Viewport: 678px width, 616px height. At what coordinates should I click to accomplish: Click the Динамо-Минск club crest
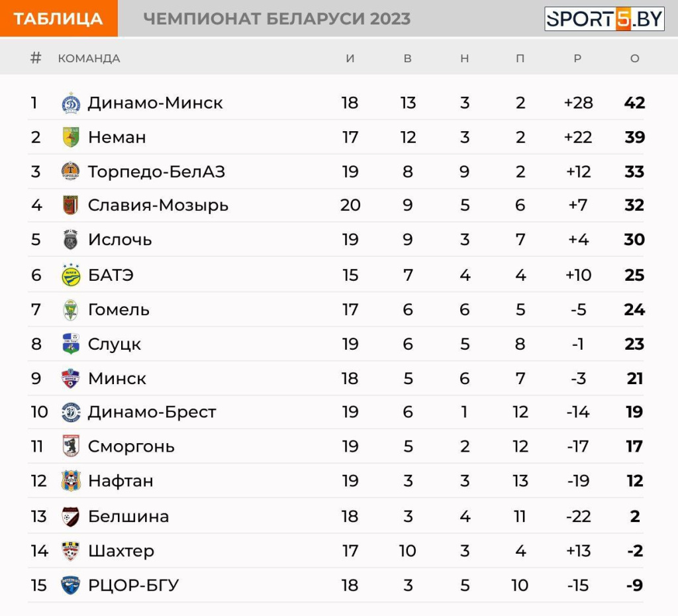coord(70,103)
